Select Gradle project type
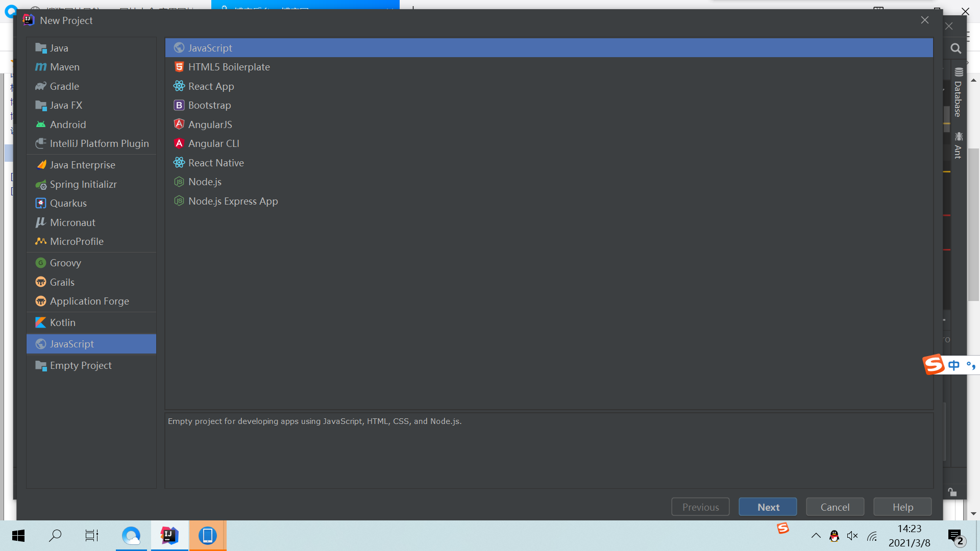980x551 pixels. [x=64, y=86]
